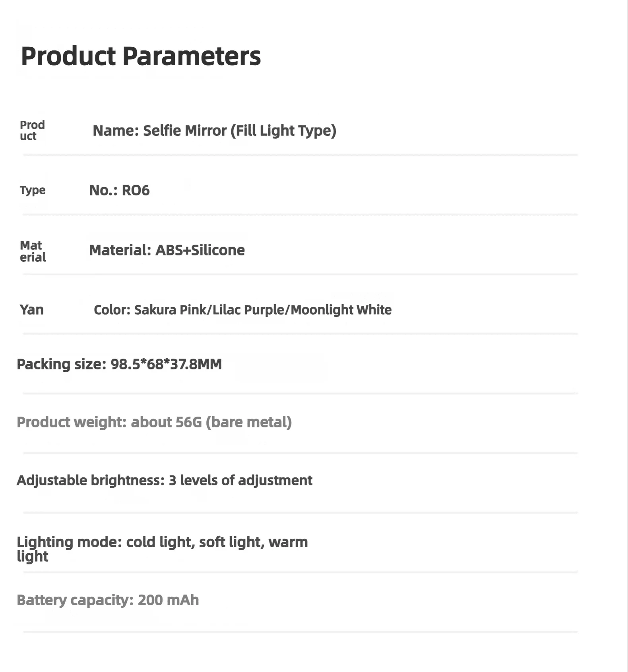The width and height of the screenshot is (628, 672).
Task: Click the 'Type' row label
Action: click(x=33, y=190)
